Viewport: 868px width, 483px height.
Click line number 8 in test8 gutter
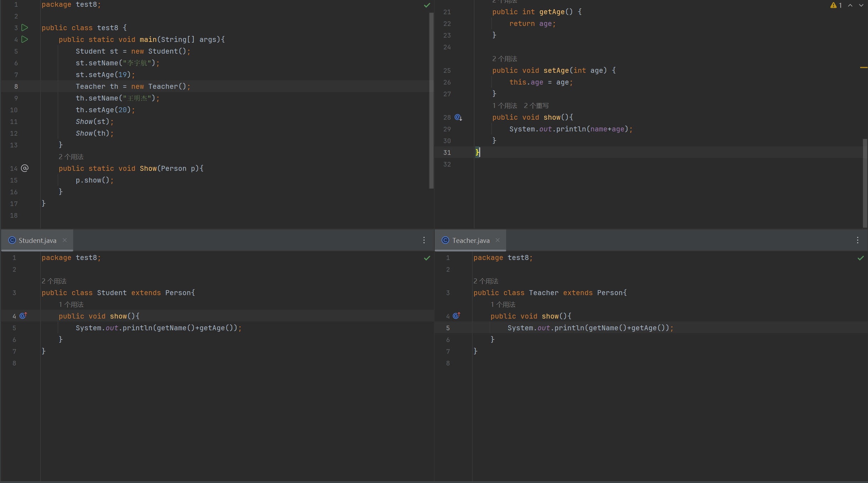coord(16,86)
